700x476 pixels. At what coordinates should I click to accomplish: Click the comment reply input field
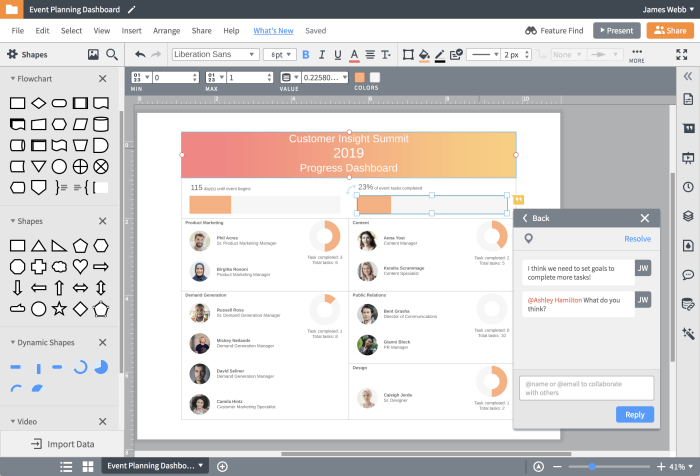(586, 388)
